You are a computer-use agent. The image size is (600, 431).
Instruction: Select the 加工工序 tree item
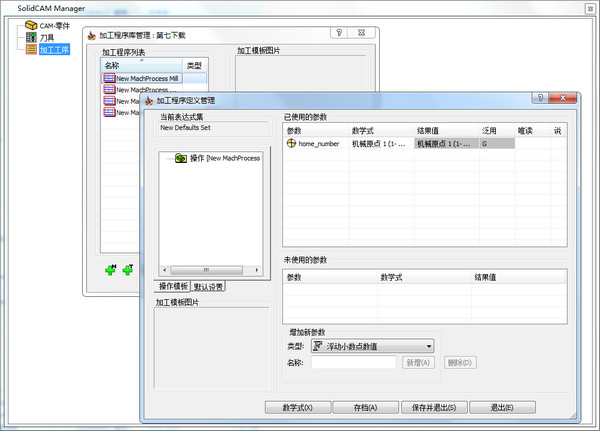point(54,49)
